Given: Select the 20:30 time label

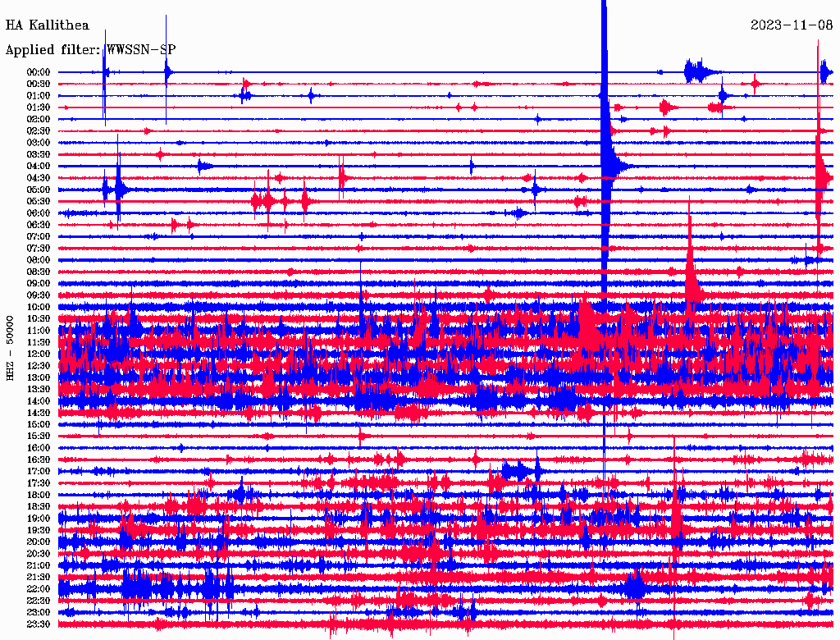Looking at the screenshot, I should (x=39, y=554).
